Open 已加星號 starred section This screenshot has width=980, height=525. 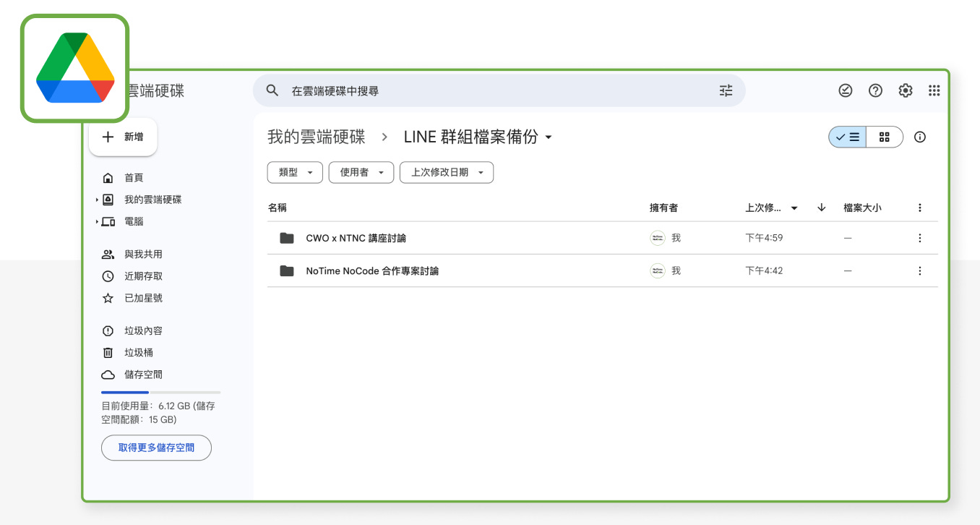143,298
